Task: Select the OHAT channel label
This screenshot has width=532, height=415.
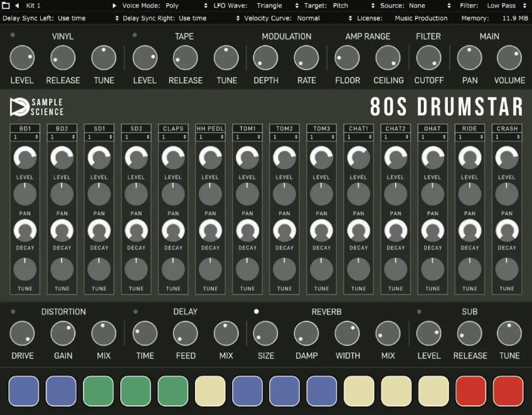Action: coord(432,129)
